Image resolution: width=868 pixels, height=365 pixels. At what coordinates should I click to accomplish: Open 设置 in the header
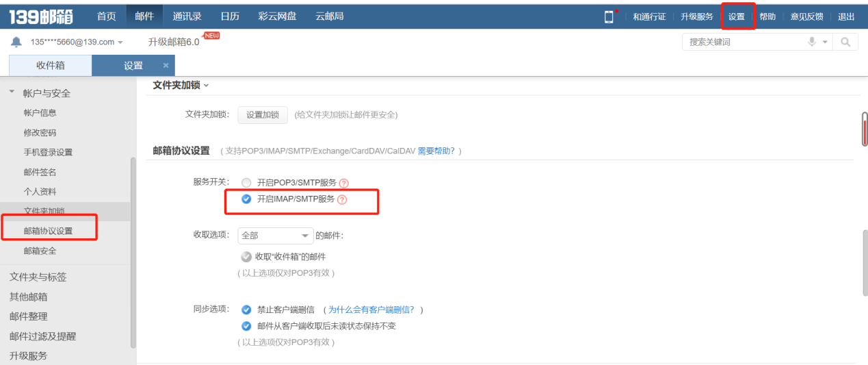737,17
